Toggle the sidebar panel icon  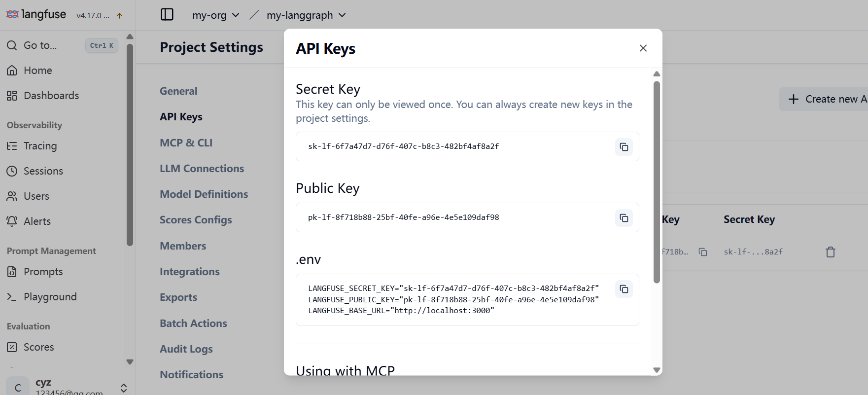(167, 15)
